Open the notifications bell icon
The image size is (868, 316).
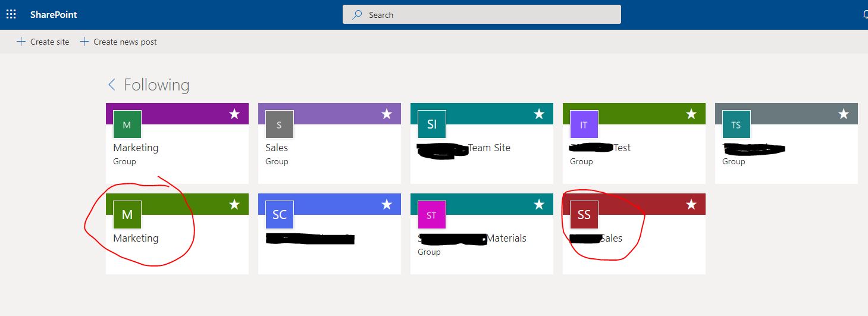864,15
